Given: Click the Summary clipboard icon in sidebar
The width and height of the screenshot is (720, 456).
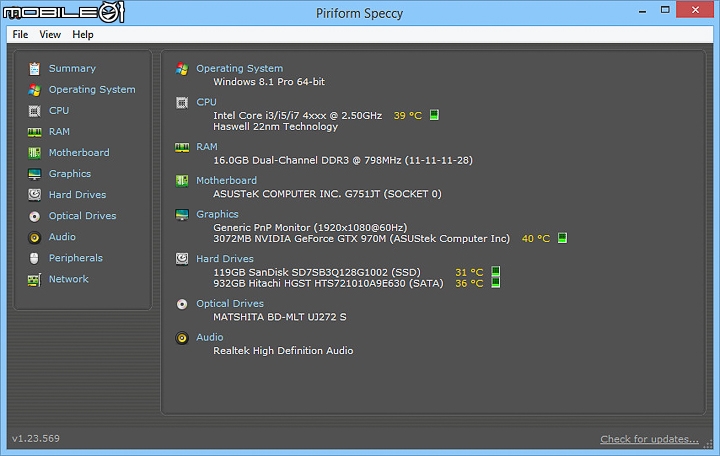Looking at the screenshot, I should click(34, 68).
